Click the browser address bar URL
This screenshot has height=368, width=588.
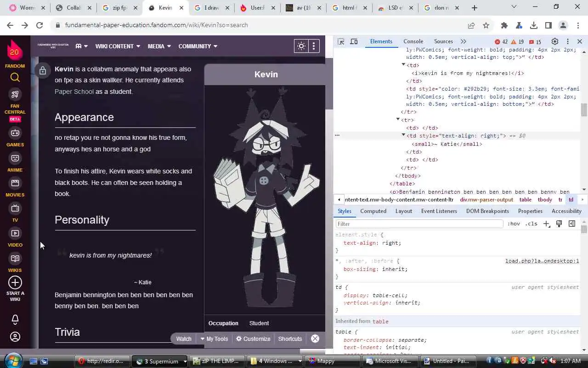[156, 25]
